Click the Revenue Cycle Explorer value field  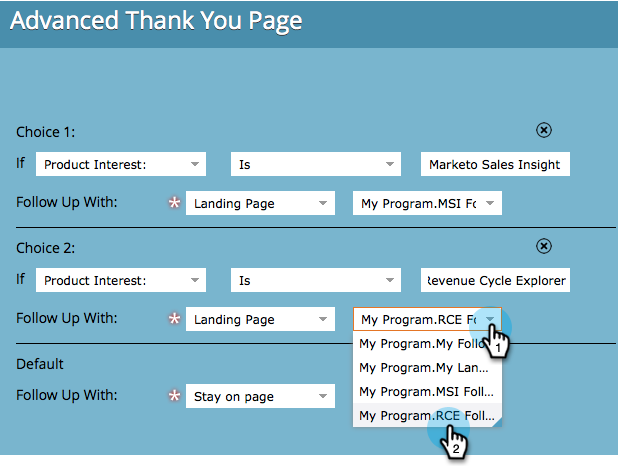pyautogui.click(x=495, y=280)
